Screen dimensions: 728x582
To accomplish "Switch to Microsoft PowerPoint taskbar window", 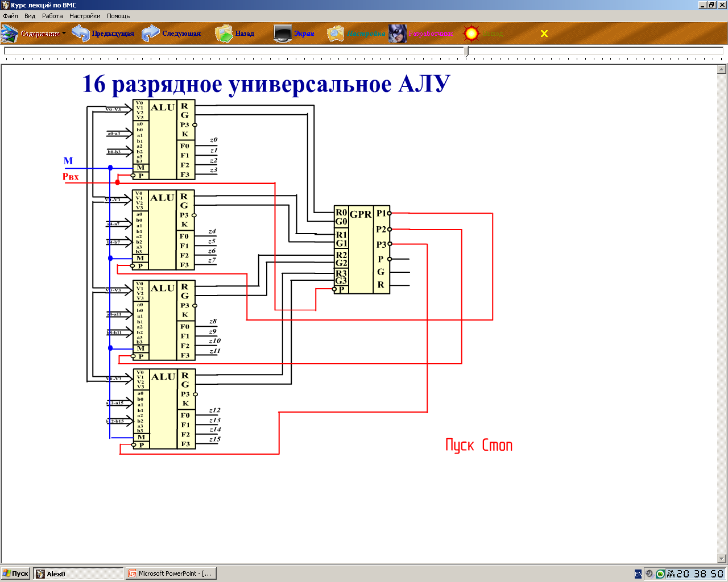I will tap(171, 573).
